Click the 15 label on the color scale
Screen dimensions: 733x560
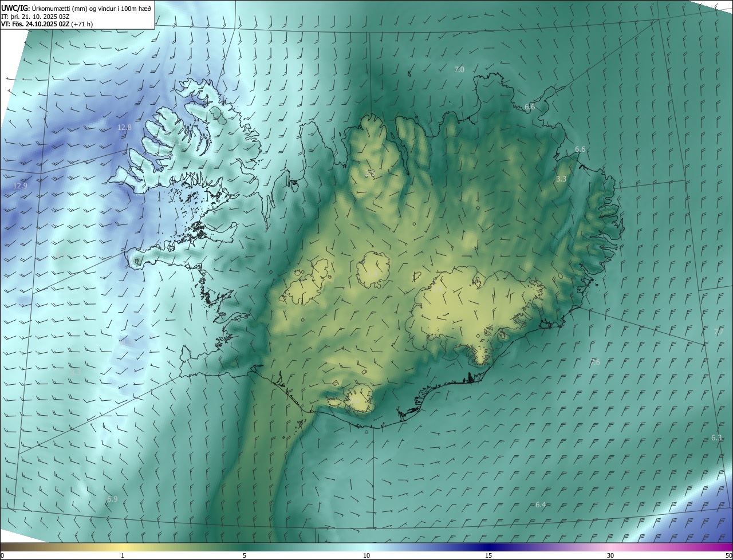[x=488, y=555]
